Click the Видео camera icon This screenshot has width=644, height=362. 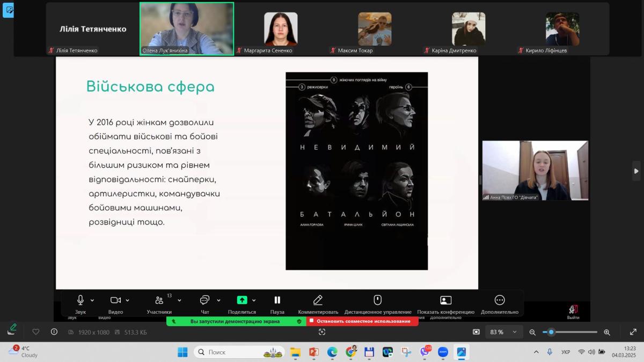click(x=115, y=300)
